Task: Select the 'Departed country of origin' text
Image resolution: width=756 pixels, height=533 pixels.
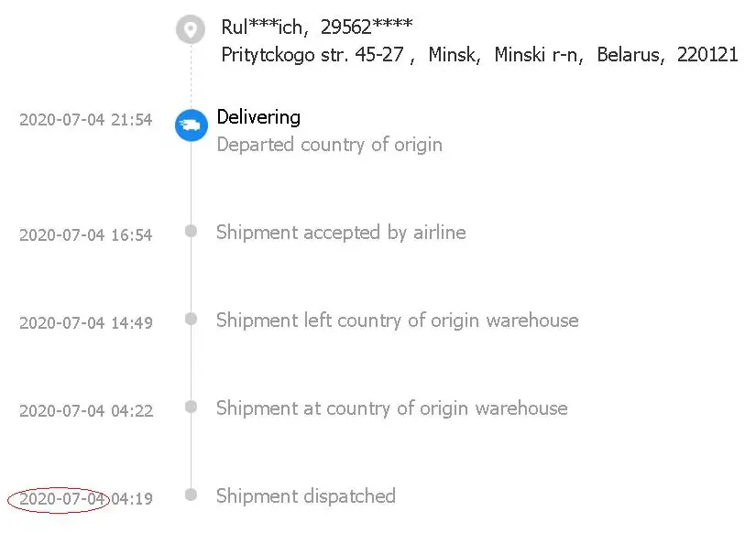Action: 329,145
